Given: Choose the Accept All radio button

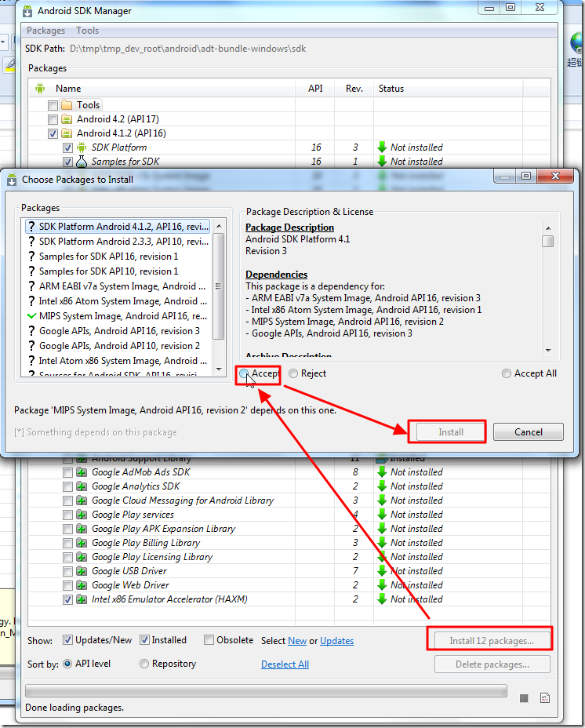Looking at the screenshot, I should point(507,373).
